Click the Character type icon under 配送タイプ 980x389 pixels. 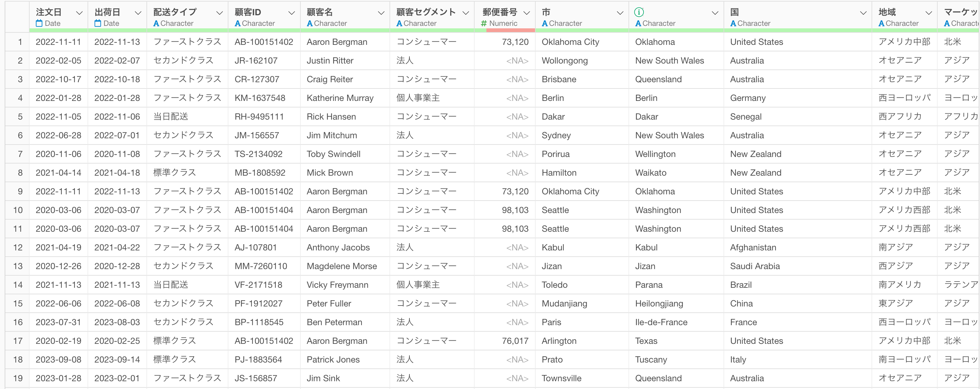(156, 24)
